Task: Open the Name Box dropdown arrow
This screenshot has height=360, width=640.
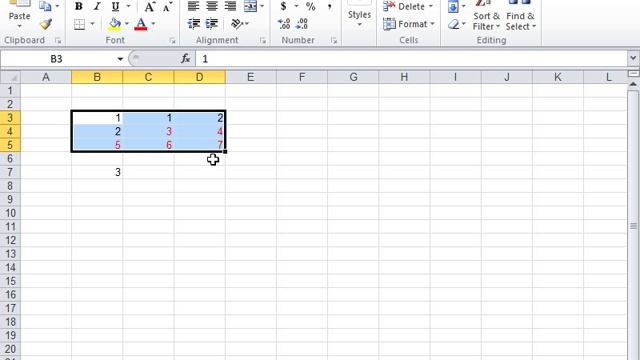Action: point(120,59)
